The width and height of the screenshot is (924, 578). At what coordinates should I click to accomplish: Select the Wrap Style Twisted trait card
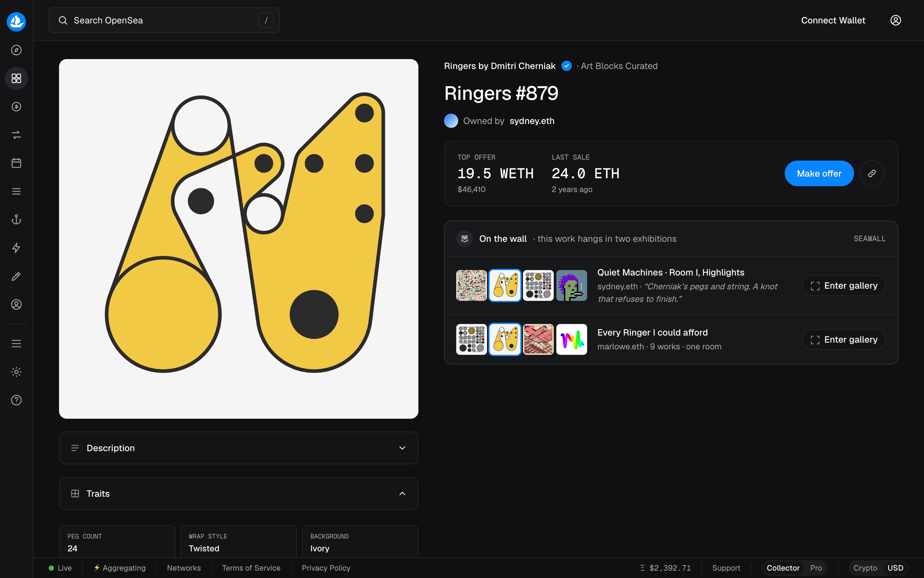(x=239, y=542)
